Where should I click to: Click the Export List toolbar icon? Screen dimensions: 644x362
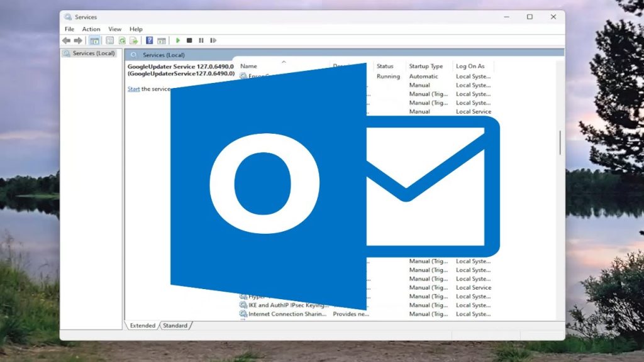click(x=133, y=41)
